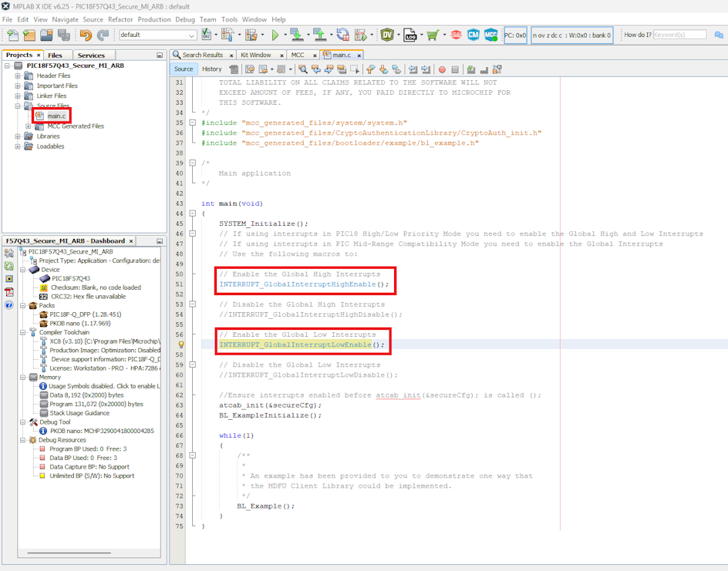This screenshot has height=571, width=728.
Task: Toggle the fold marker at line 44
Action: pos(192,213)
